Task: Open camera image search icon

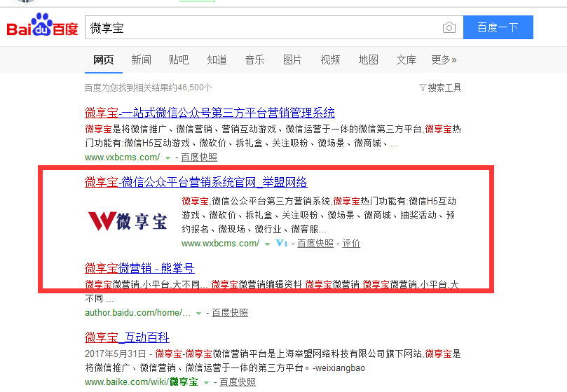Action: pyautogui.click(x=449, y=27)
